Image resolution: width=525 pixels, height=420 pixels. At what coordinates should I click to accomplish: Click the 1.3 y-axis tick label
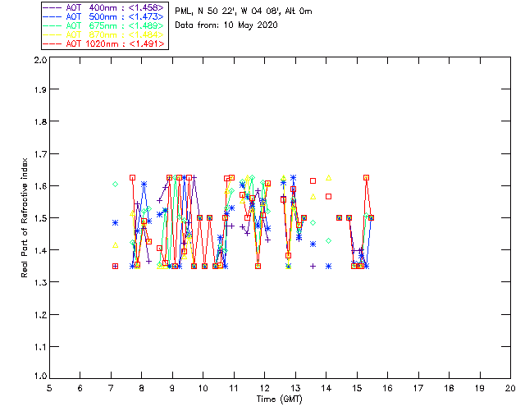pos(40,282)
